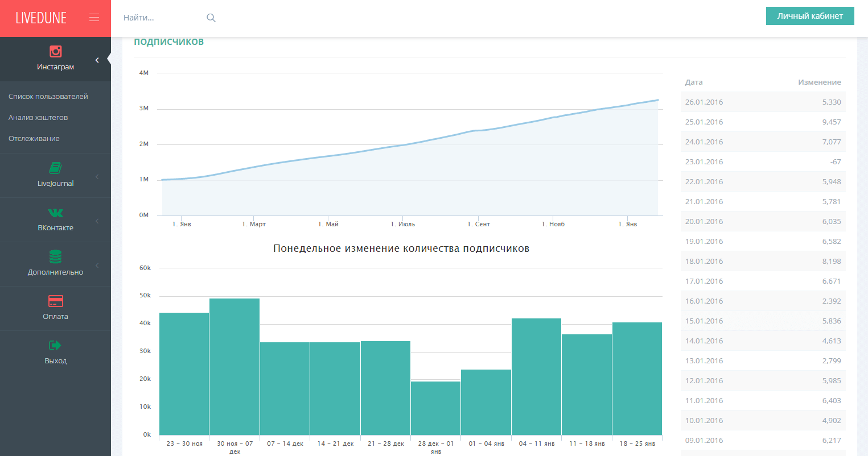
Task: Open Список пользователей menu item
Action: pyautogui.click(x=48, y=97)
